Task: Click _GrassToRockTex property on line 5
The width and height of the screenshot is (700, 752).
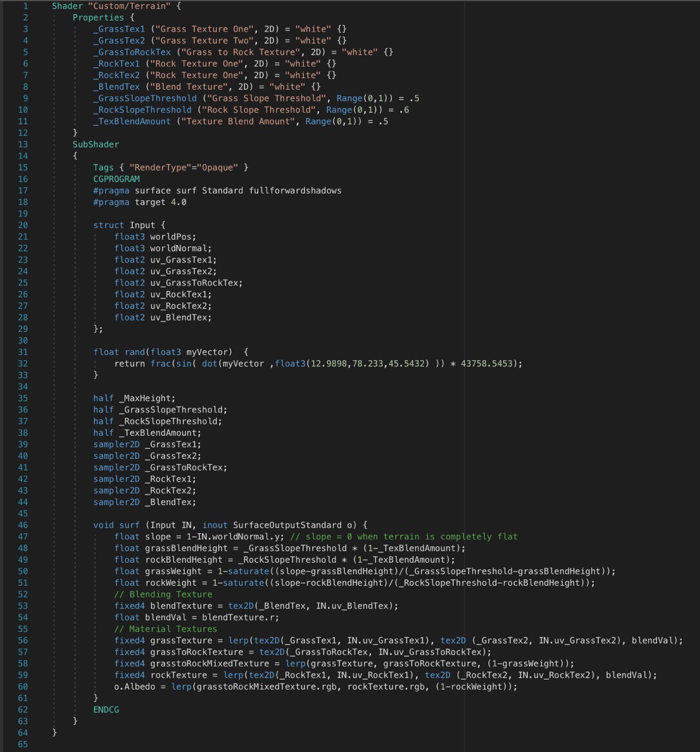Action: pyautogui.click(x=132, y=52)
